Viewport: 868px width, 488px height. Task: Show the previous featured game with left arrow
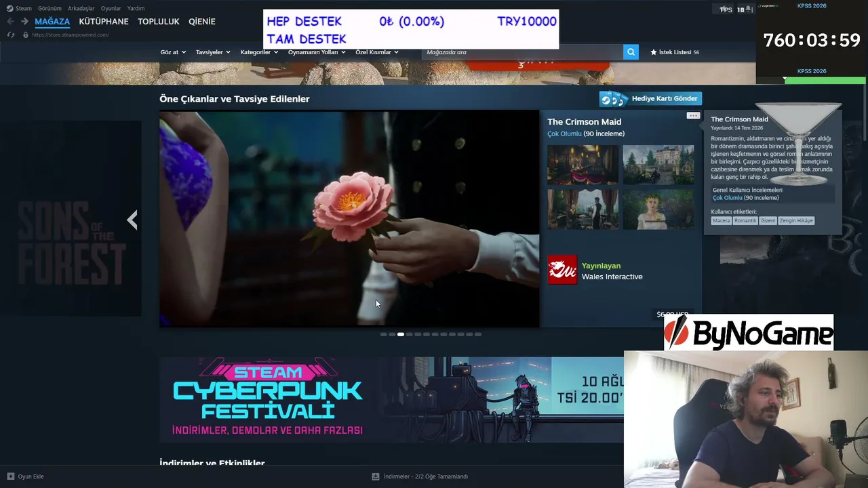click(132, 220)
